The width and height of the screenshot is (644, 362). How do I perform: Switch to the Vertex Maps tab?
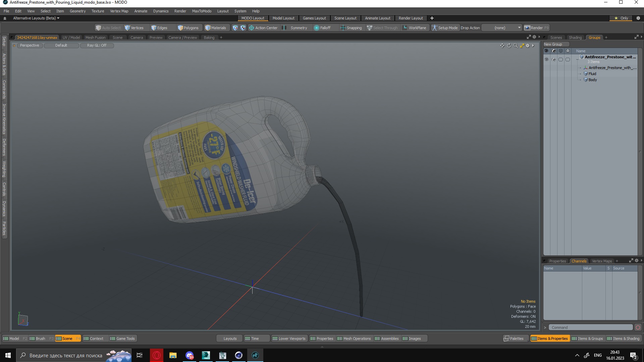[x=602, y=261]
